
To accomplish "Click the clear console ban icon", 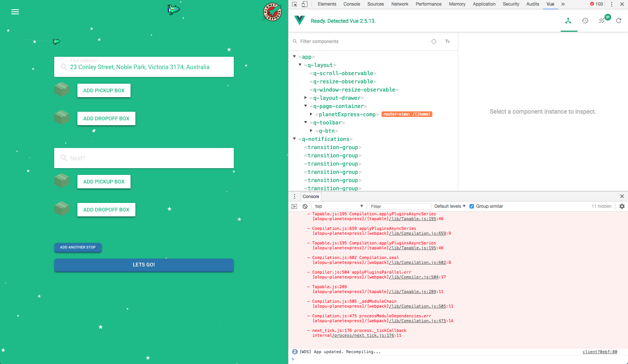I will click(x=305, y=206).
